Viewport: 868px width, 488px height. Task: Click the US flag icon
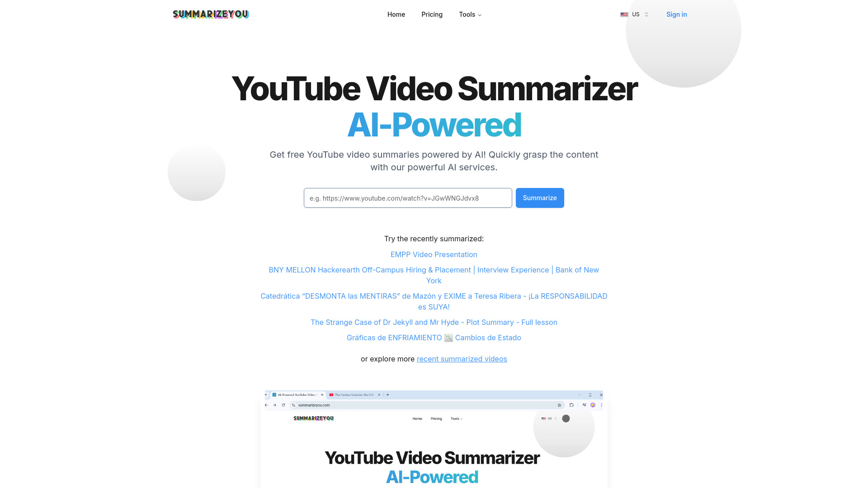624,14
